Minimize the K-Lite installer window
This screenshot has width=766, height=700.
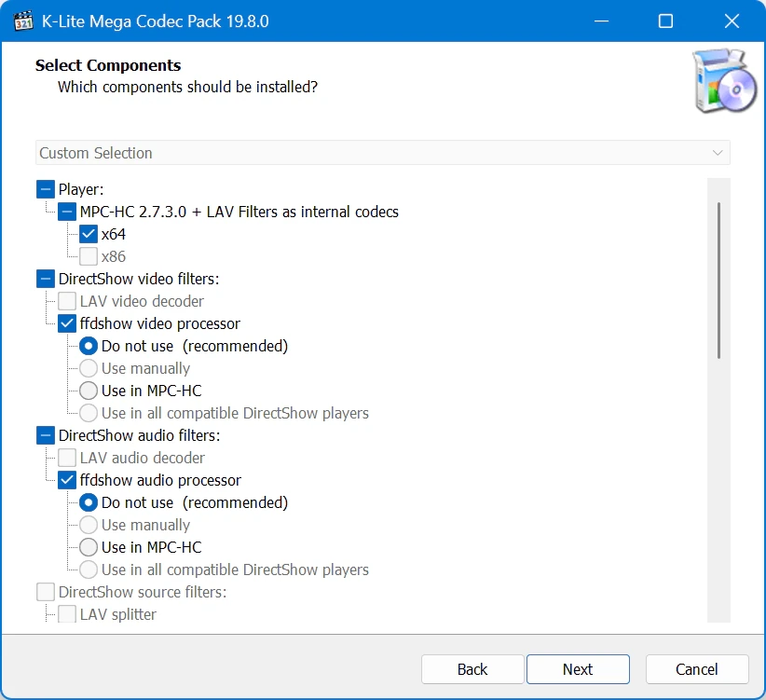pos(601,21)
